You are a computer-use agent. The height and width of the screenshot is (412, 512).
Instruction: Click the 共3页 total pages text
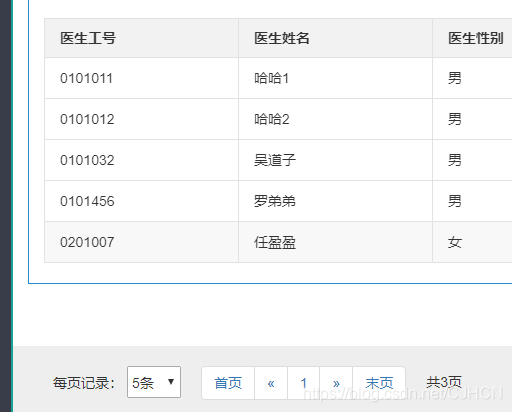point(444,382)
